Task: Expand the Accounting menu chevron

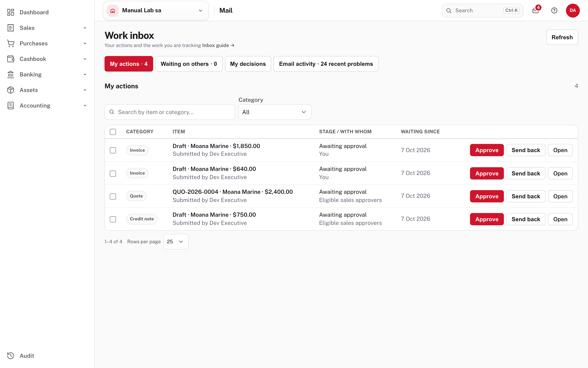Action: click(x=85, y=106)
